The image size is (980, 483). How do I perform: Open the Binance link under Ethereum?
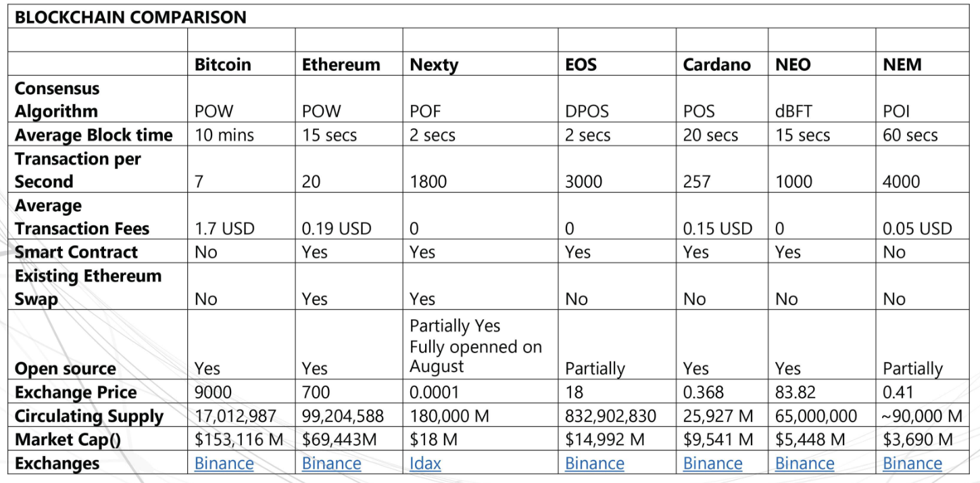[331, 463]
